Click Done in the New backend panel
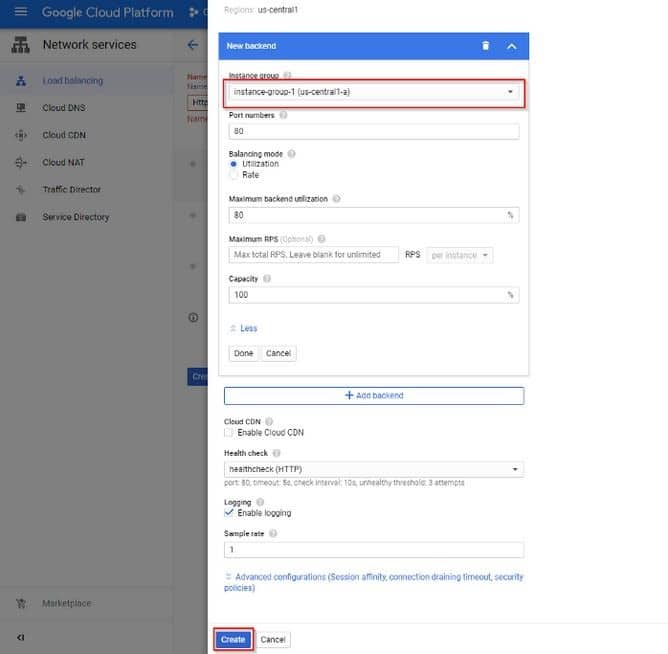 (243, 353)
